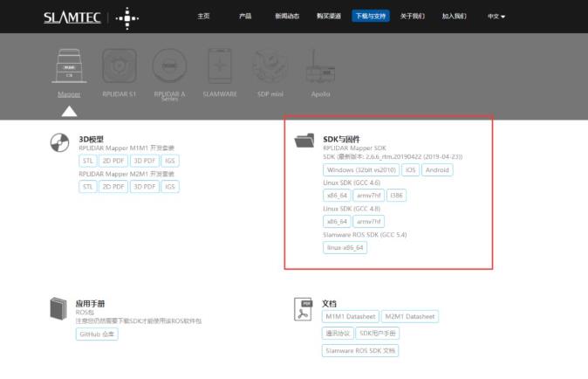The height and width of the screenshot is (379, 588).
Task: Open the Slamware ROS SDK 文档 link
Action: [360, 350]
